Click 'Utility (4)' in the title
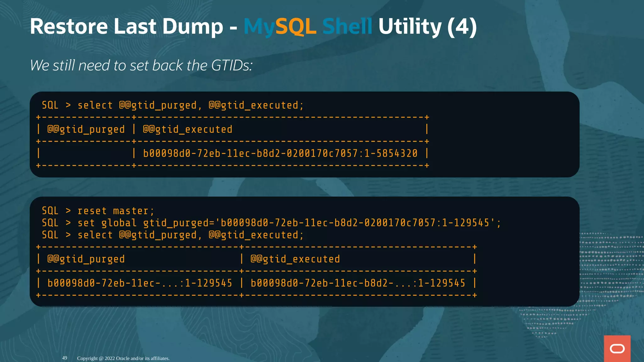This screenshot has height=362, width=644. tap(428, 27)
